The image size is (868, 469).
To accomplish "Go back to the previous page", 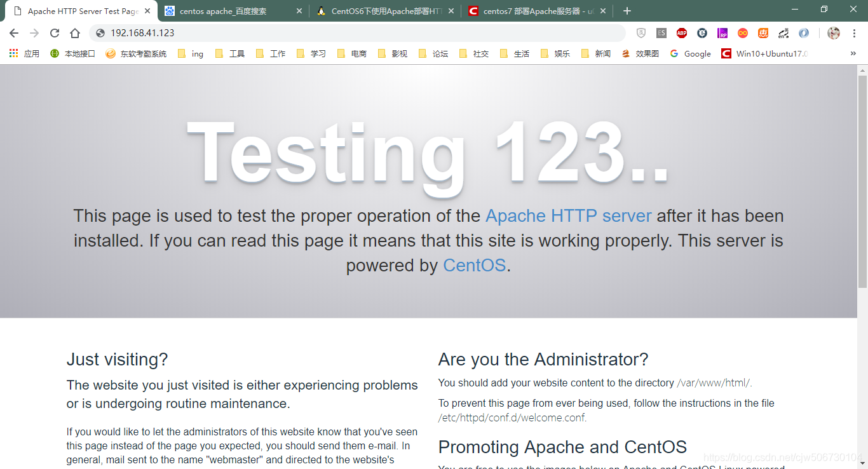I will [14, 33].
